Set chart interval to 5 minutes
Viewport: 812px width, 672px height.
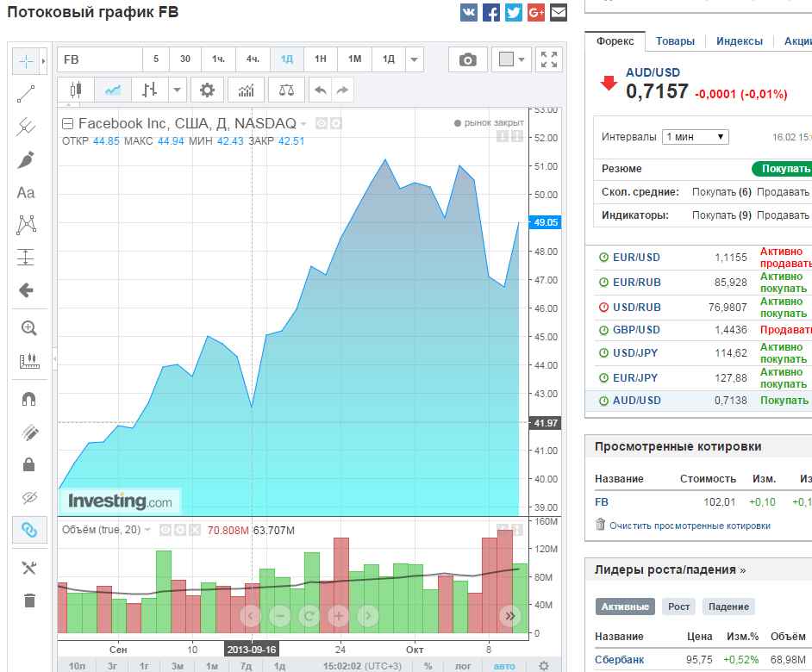click(156, 59)
